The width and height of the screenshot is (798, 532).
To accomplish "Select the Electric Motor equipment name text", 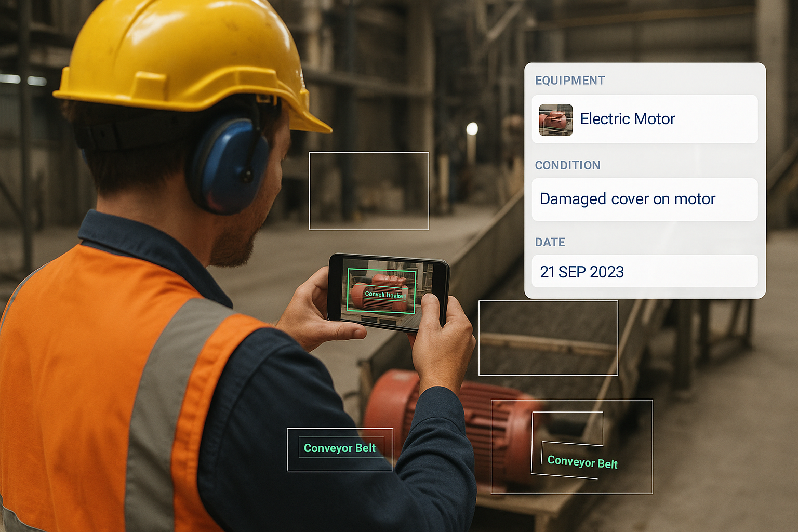I will point(627,119).
